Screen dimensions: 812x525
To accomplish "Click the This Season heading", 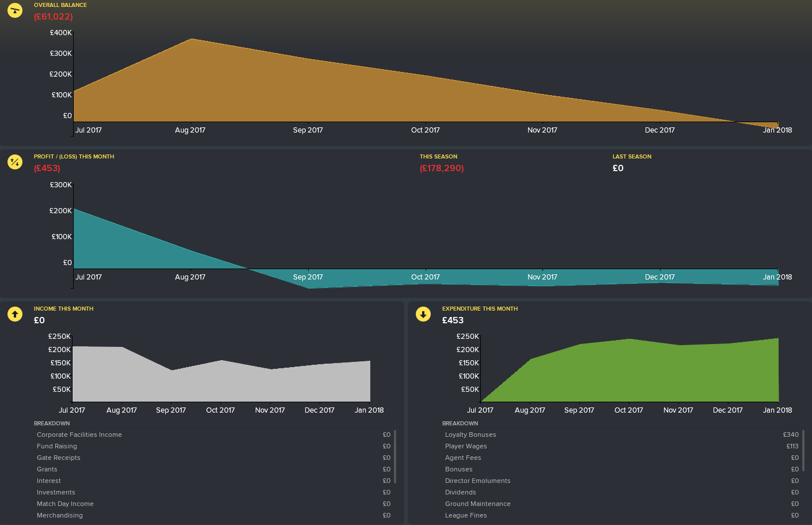I will pos(439,157).
